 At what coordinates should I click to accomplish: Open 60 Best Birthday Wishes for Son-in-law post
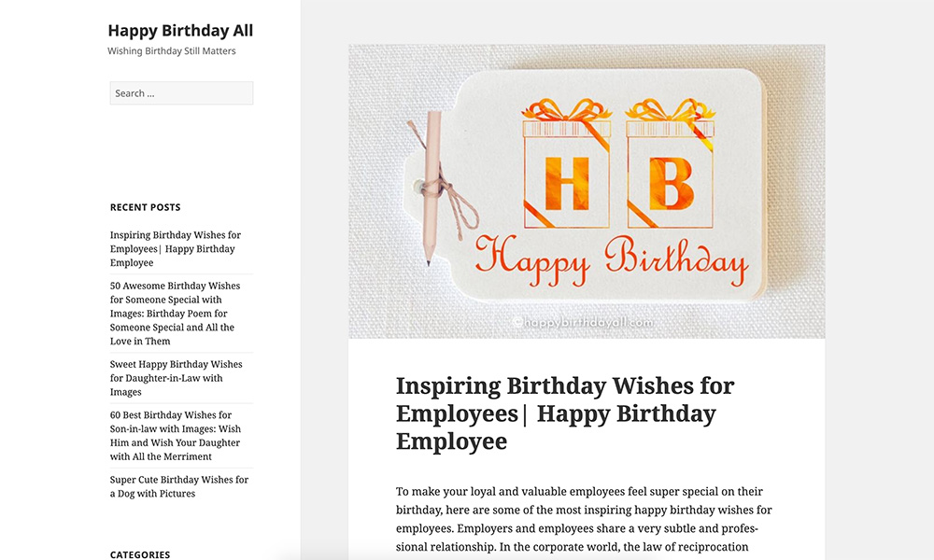click(176, 436)
